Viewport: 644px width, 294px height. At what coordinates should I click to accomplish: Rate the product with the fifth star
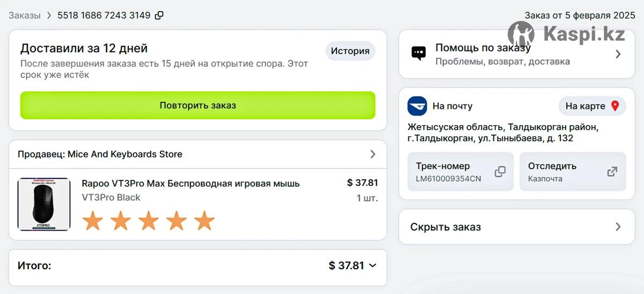tap(204, 221)
